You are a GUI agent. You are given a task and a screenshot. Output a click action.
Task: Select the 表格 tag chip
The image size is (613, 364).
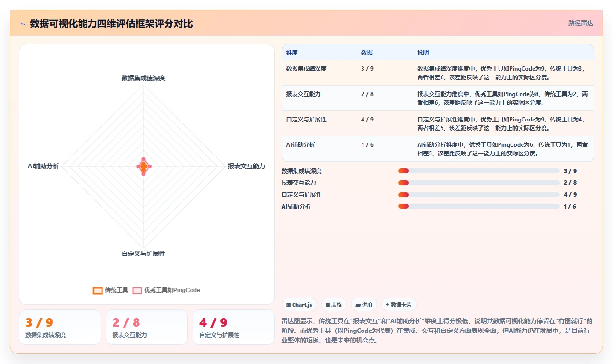334,305
